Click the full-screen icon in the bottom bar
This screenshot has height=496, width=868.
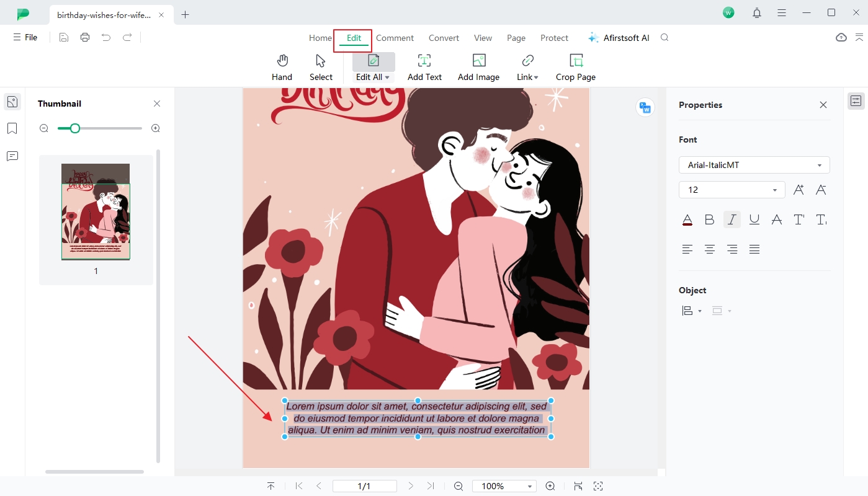click(x=598, y=486)
